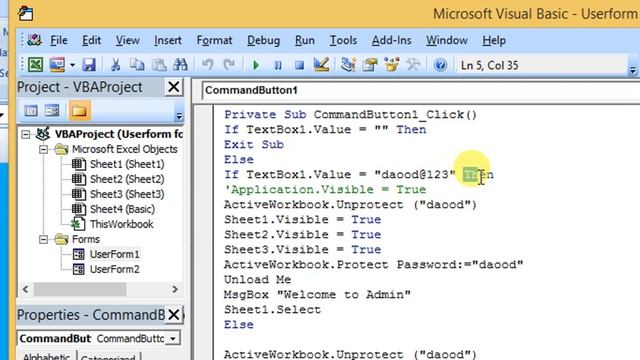The height and width of the screenshot is (360, 640).
Task: Click the Redo arrow icon
Action: pyautogui.click(x=229, y=65)
